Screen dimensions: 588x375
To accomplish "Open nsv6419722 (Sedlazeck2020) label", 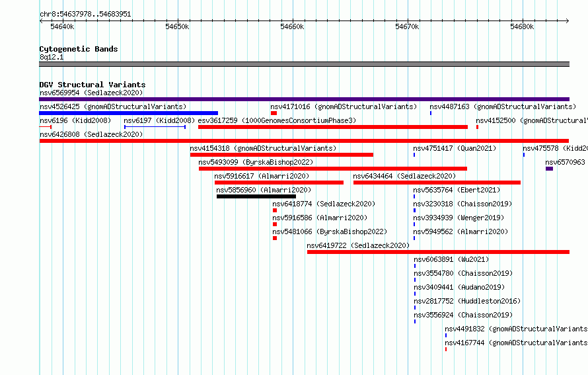I will point(358,245).
